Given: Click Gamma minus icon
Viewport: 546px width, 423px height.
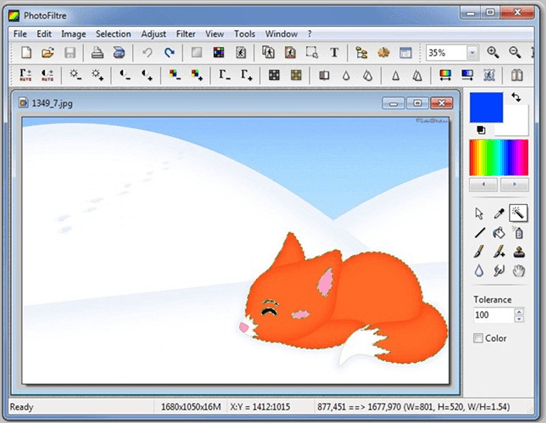Looking at the screenshot, I should [224, 75].
